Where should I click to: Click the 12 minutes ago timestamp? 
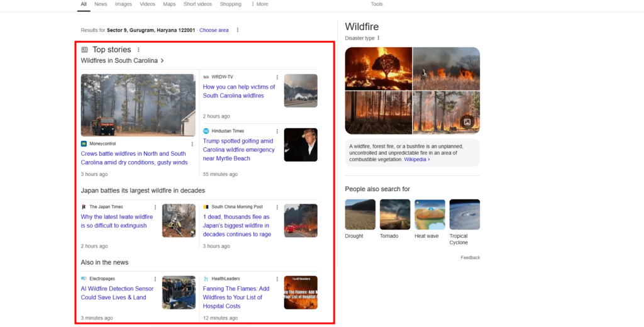(220, 318)
